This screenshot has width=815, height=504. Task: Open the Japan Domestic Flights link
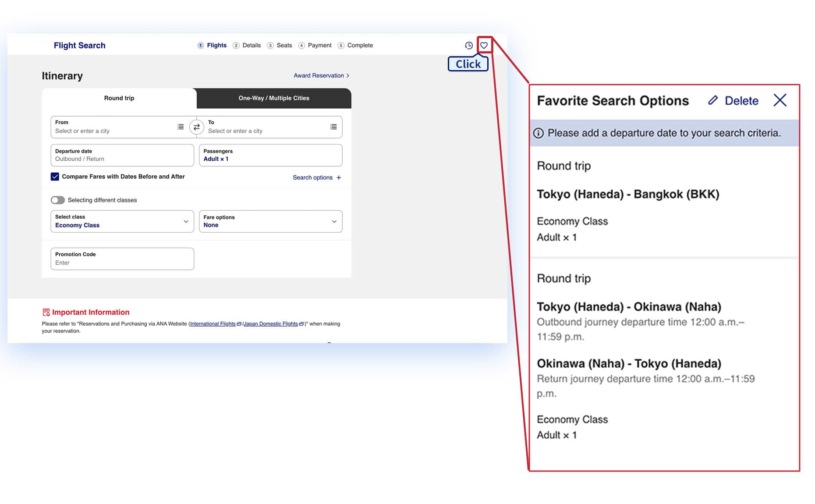(x=270, y=324)
